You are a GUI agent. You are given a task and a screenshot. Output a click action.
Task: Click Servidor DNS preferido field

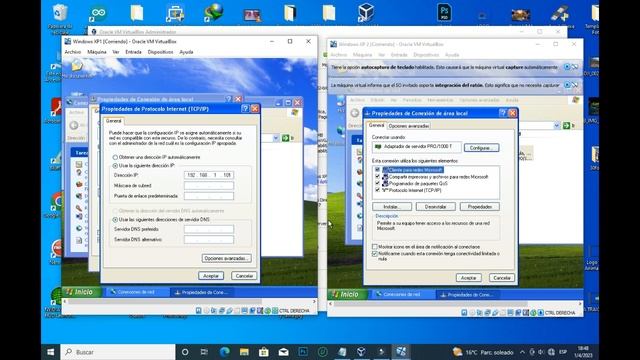[x=209, y=229]
